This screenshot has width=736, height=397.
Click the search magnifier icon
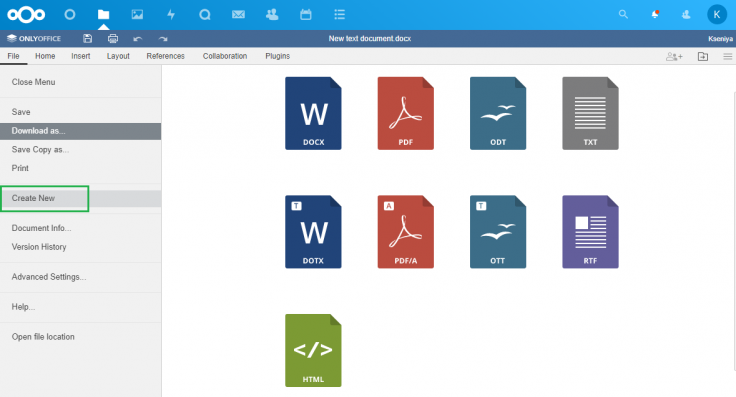pyautogui.click(x=623, y=15)
